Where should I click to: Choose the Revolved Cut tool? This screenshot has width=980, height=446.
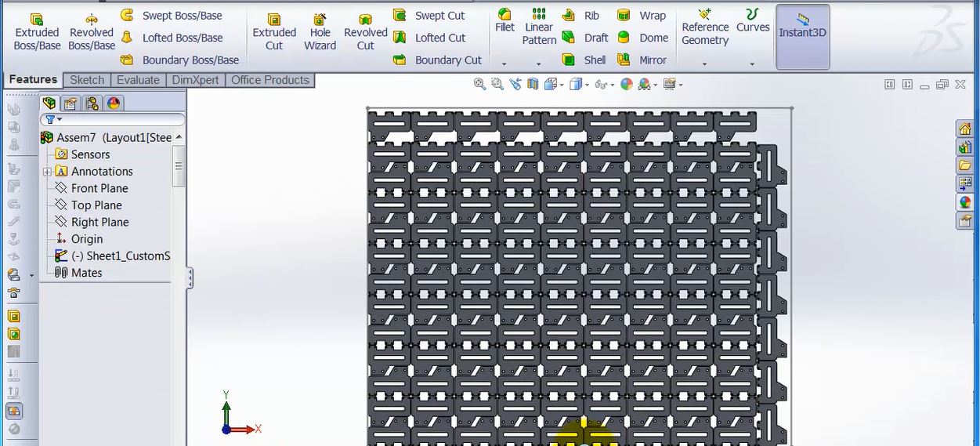[x=365, y=31]
